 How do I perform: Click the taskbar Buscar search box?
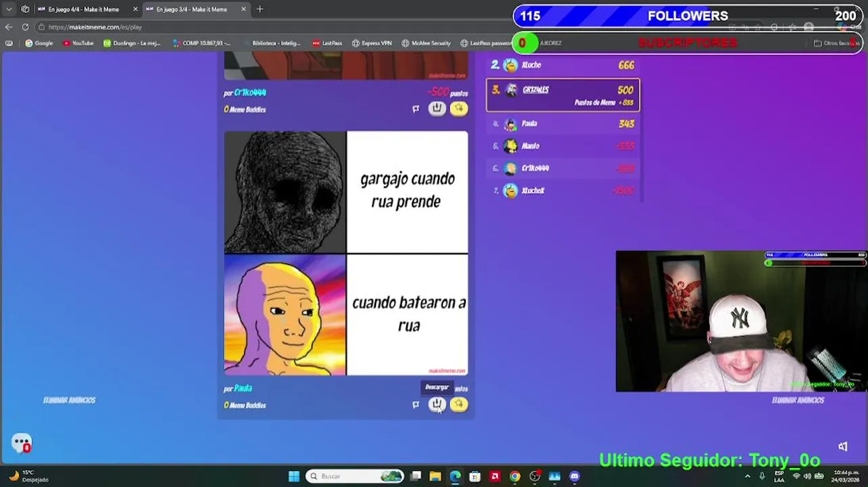coord(355,476)
